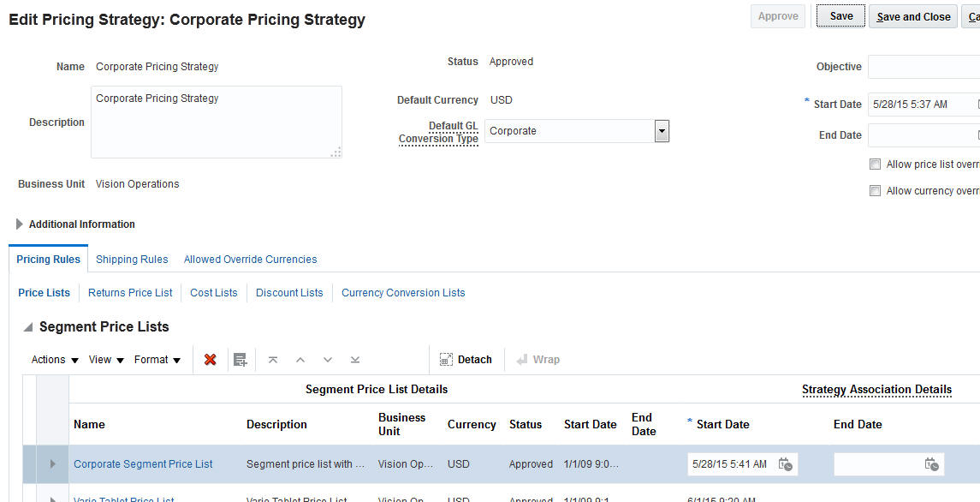Image resolution: width=980 pixels, height=502 pixels.
Task: Move the selected row up
Action: pos(300,359)
